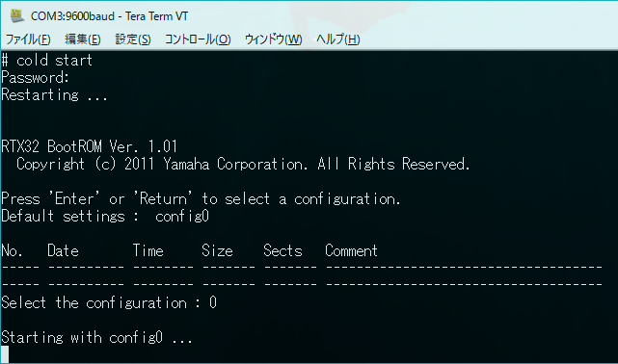Image resolution: width=618 pixels, height=364 pixels.
Task: Click 'Select the configuration : 0' line
Action: [109, 302]
